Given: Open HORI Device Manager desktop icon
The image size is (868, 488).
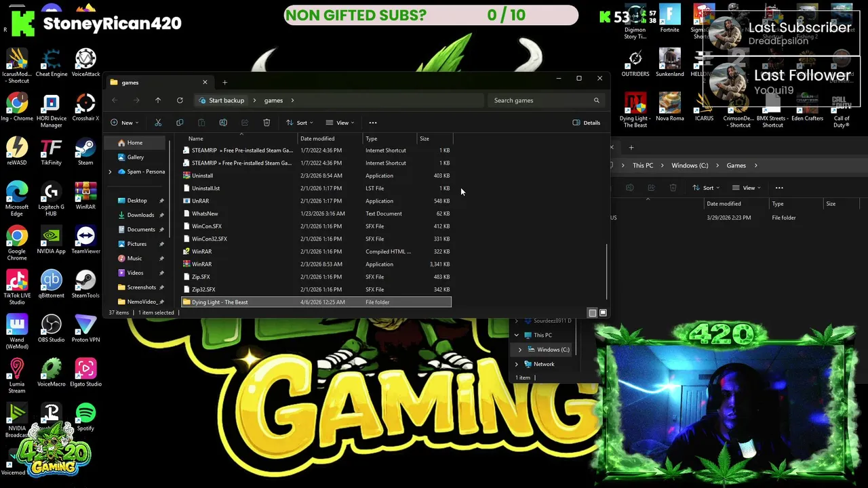Looking at the screenshot, I should click(52, 111).
